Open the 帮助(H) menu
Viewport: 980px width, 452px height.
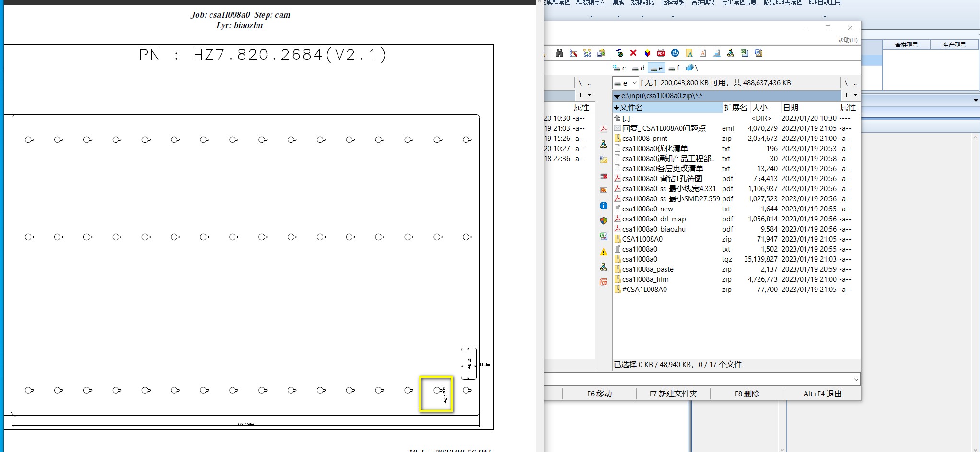(848, 40)
